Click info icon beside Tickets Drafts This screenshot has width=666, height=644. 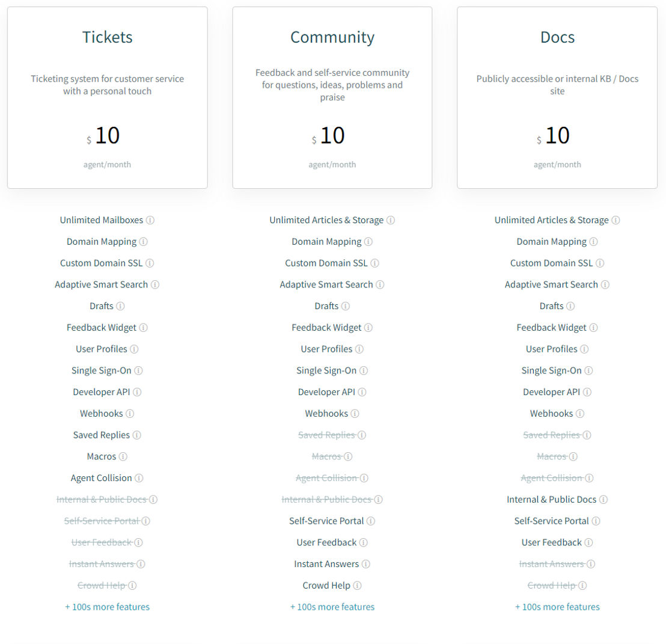[120, 306]
